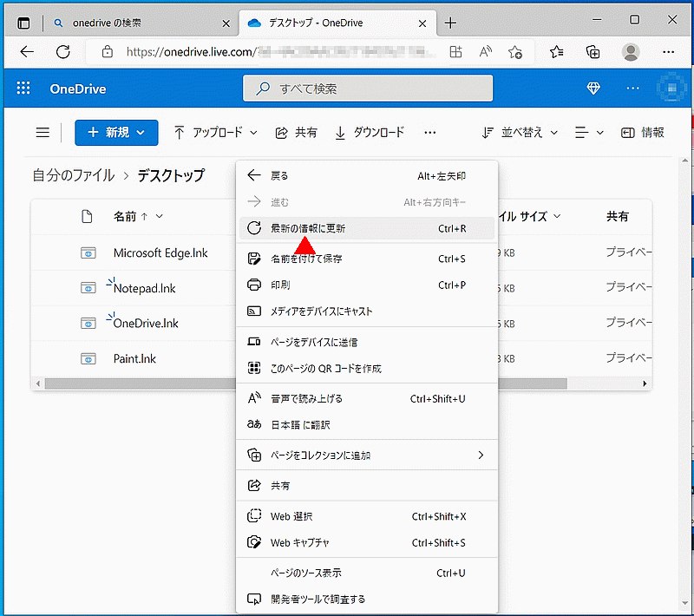The image size is (694, 616).
Task: Go back using the browser back arrow
Action: pos(27,52)
